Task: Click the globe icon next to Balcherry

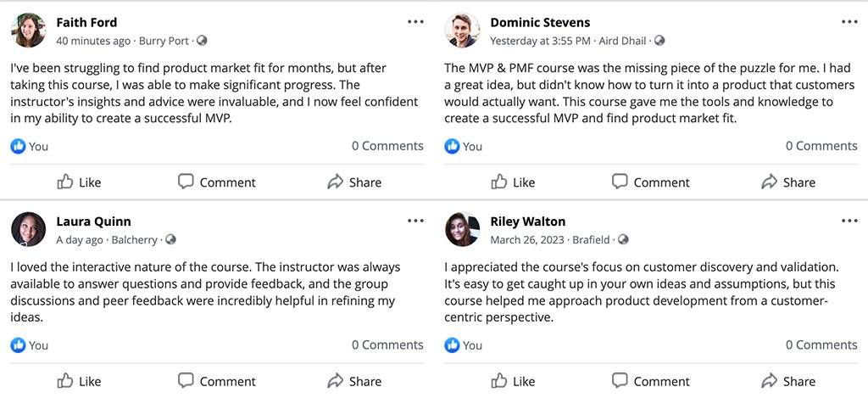Action: pyautogui.click(x=170, y=240)
